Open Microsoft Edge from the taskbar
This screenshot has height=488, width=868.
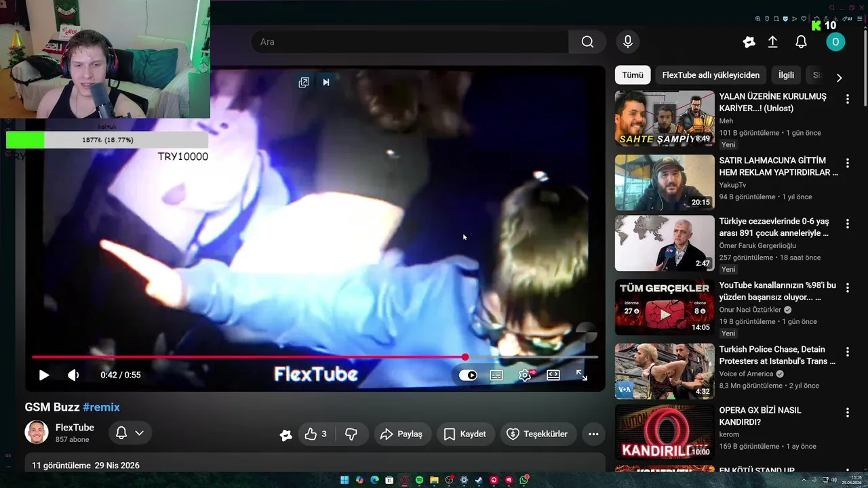point(374,480)
